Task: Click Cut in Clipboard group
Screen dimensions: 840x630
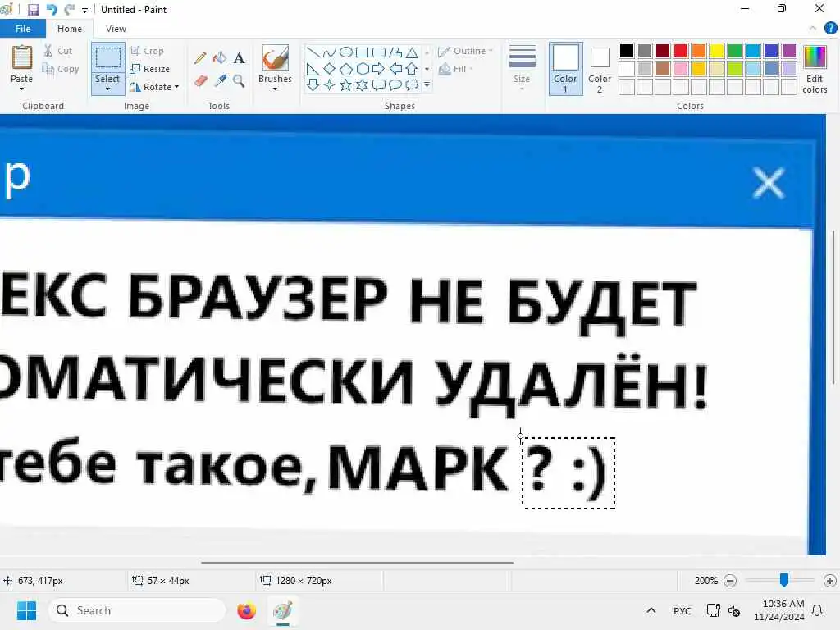Action: point(58,51)
